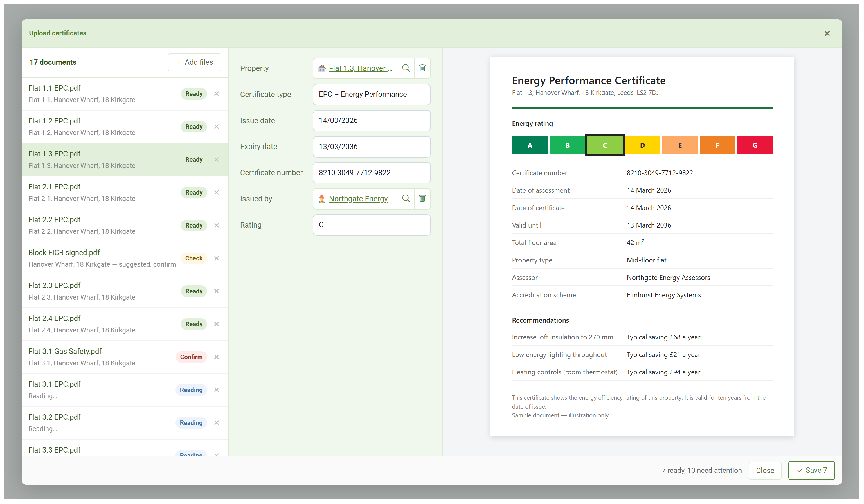Click the energy rating G band
Image resolution: width=864 pixels, height=504 pixels.
(755, 145)
